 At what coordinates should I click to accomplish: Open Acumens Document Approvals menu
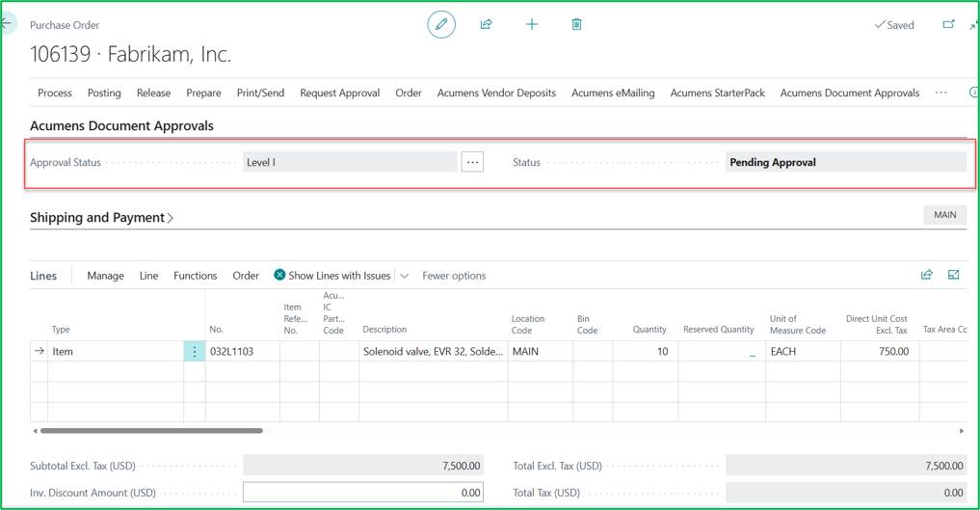click(850, 93)
